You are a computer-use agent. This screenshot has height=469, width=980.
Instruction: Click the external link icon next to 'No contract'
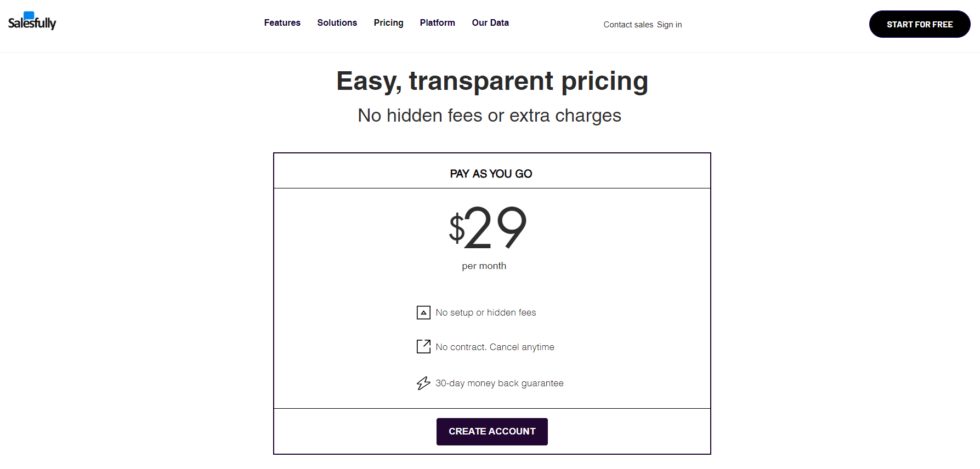click(423, 346)
